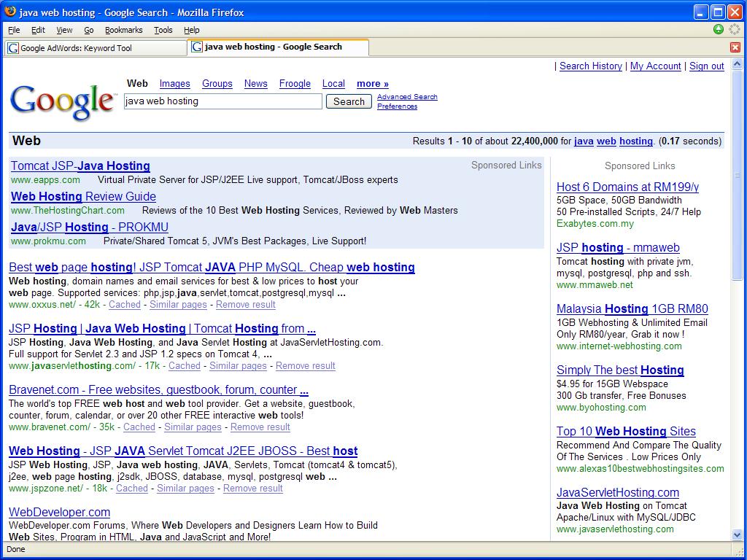View Cached page for the www.oxxus.net result

coord(124,305)
